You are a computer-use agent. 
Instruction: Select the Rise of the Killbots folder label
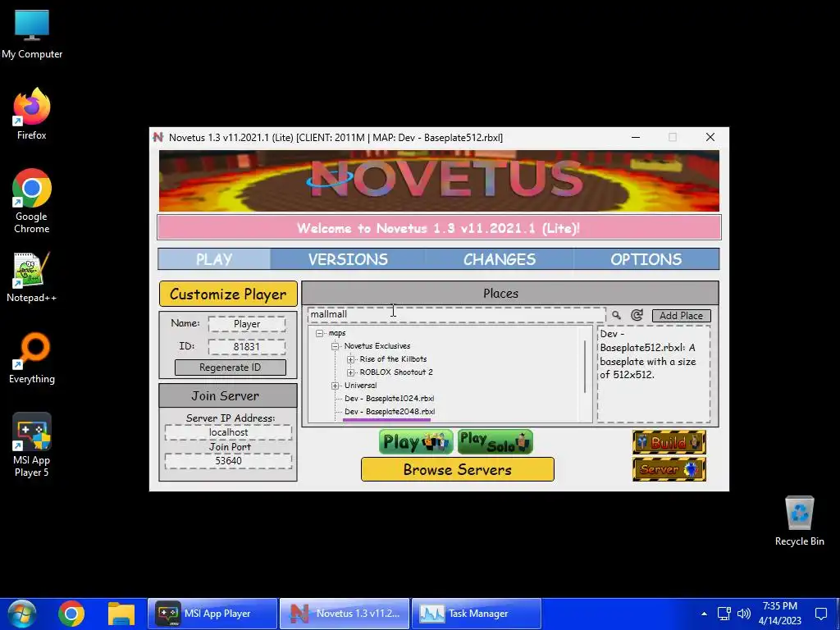pyautogui.click(x=393, y=359)
